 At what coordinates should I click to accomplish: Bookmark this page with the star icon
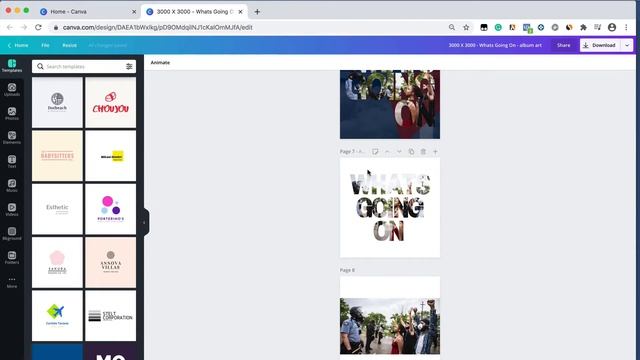[x=466, y=27]
